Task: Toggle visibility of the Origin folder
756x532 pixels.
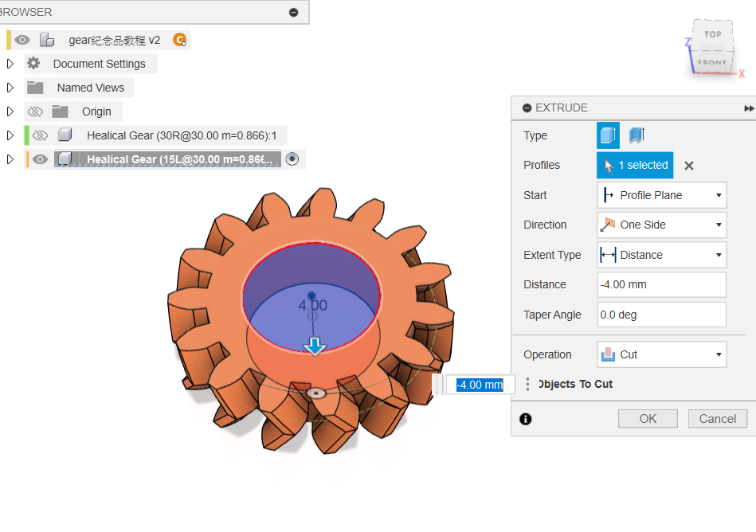Action: tap(35, 111)
